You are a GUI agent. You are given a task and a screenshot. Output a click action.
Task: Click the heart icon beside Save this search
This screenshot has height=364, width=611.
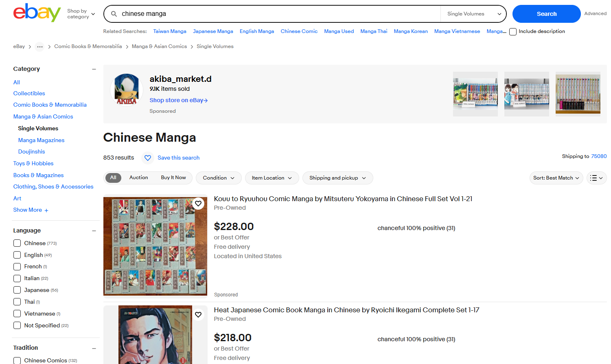click(148, 158)
